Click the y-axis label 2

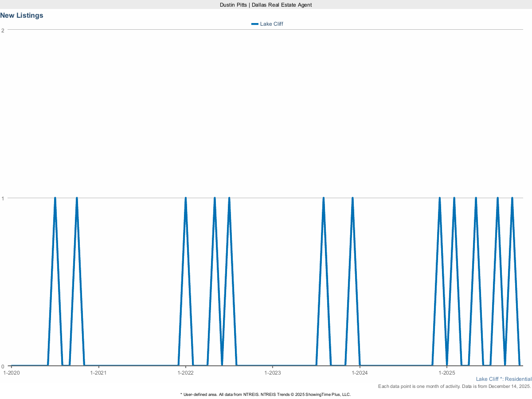(x=3, y=30)
